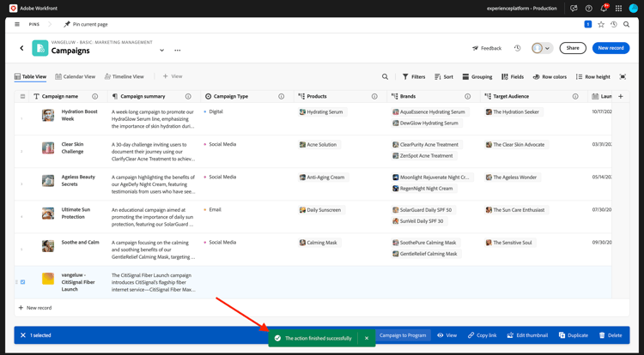Open the Campaigns more options ellipsis
Screen dimensions: 644x355
click(178, 50)
